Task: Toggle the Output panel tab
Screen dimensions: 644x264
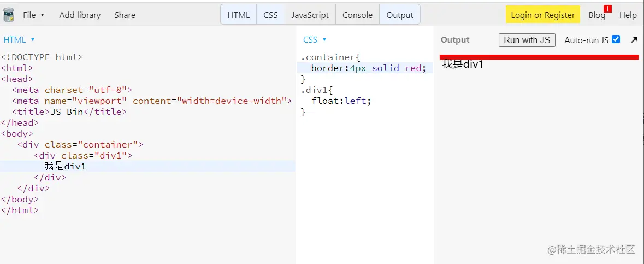Action: [x=400, y=15]
